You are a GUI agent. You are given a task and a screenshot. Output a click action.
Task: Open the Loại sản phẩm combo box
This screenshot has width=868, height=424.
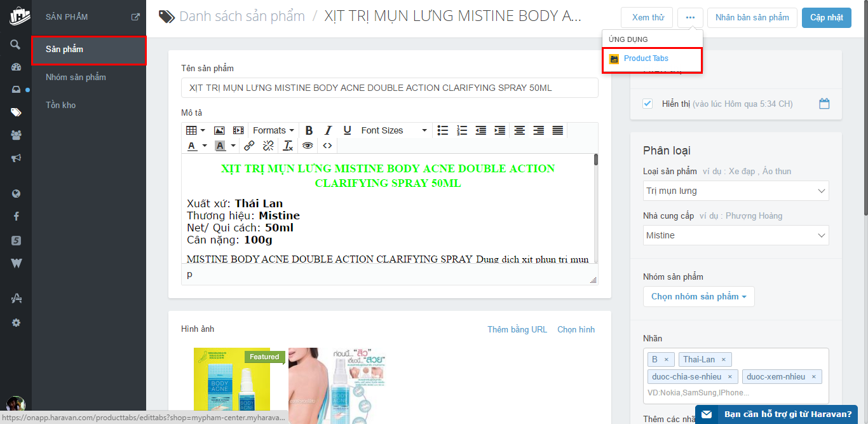[736, 191]
